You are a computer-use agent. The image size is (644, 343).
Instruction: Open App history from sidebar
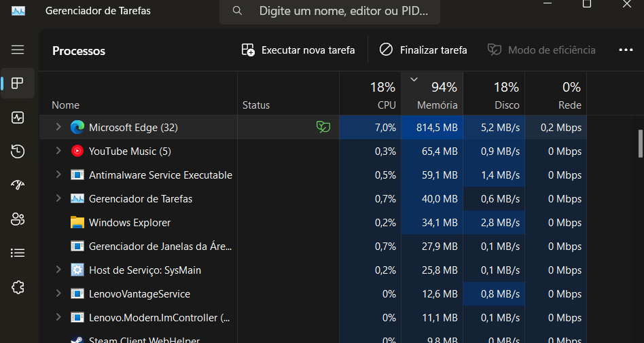pyautogui.click(x=18, y=151)
